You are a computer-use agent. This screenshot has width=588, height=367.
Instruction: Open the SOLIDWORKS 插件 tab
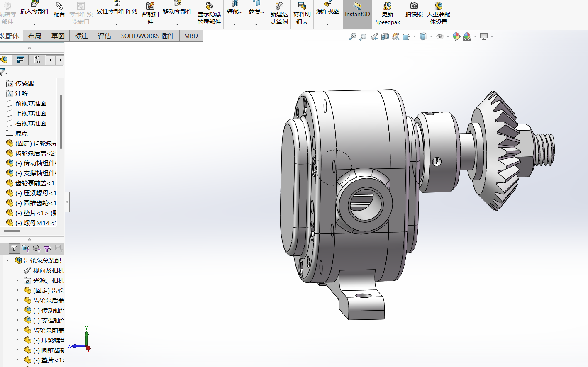pos(147,36)
